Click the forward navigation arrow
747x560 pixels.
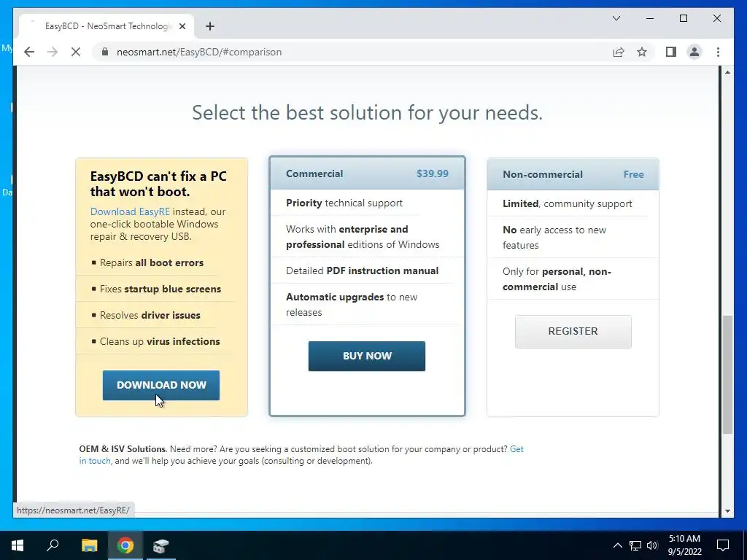pos(53,52)
